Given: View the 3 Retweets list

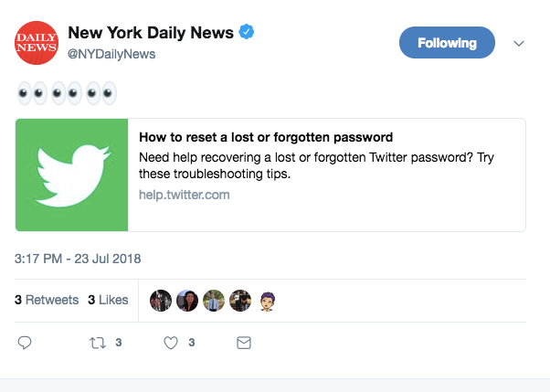Looking at the screenshot, I should tap(47, 300).
